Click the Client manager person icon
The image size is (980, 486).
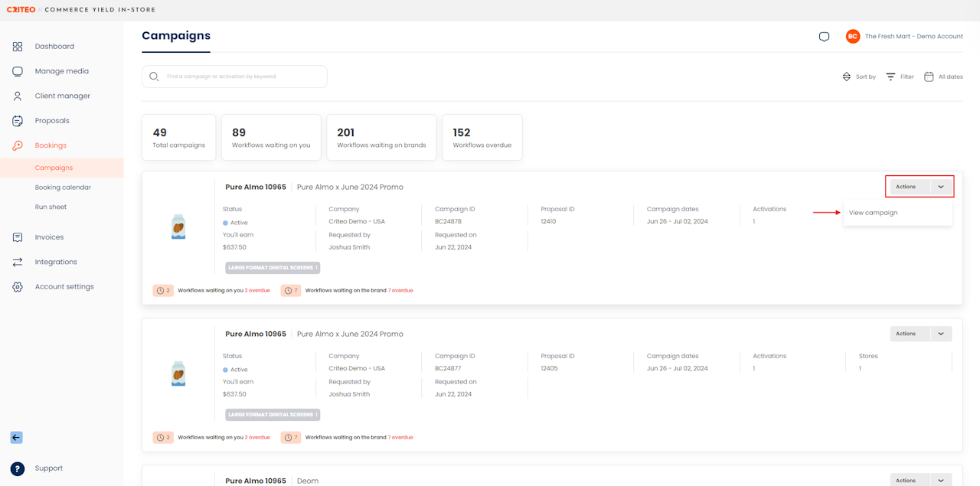17,96
